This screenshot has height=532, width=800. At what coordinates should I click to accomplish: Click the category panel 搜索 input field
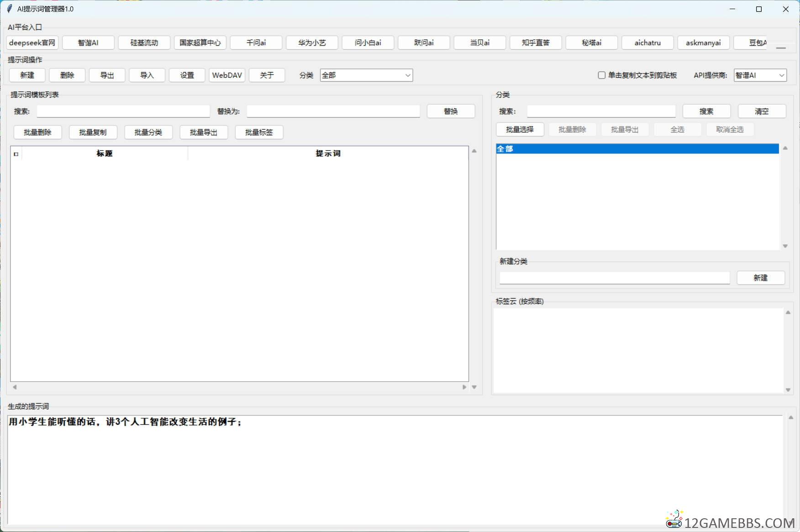coord(601,111)
